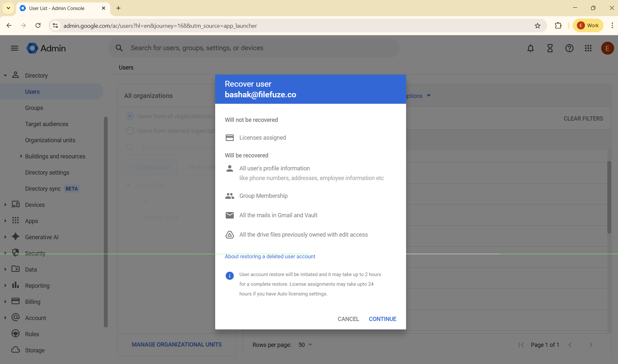Viewport: 618px width, 364px height.
Task: Click the Rules sidebar icon
Action: pos(16,334)
